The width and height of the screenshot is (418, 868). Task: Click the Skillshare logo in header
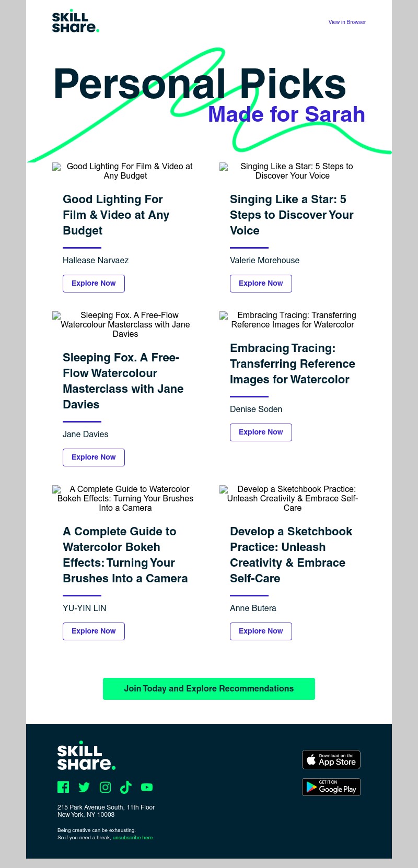pyautogui.click(x=75, y=22)
